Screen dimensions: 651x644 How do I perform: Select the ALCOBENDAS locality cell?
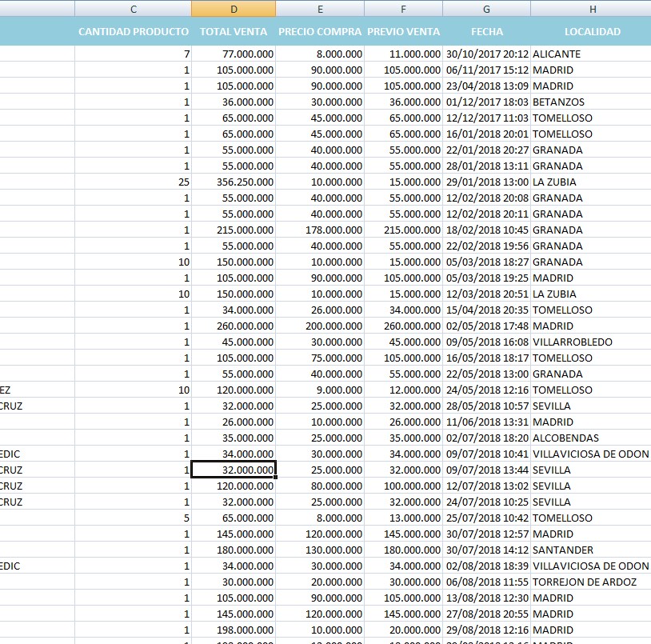point(593,438)
